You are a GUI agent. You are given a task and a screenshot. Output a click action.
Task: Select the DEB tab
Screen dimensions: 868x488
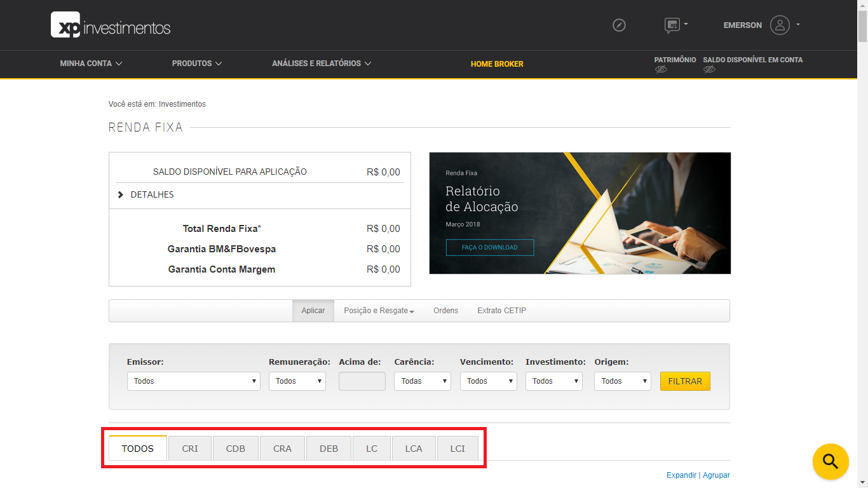click(x=329, y=448)
